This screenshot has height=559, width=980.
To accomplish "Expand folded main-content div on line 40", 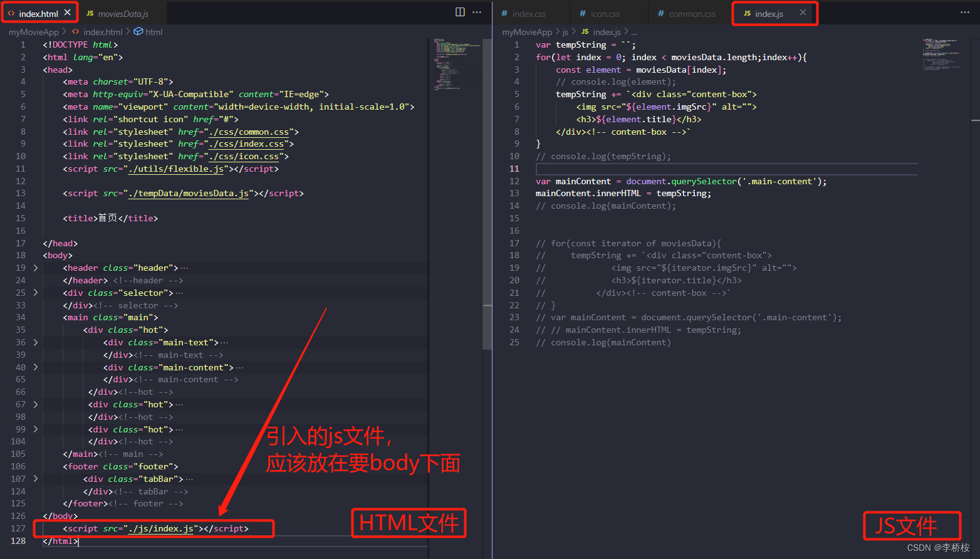I will pos(35,367).
